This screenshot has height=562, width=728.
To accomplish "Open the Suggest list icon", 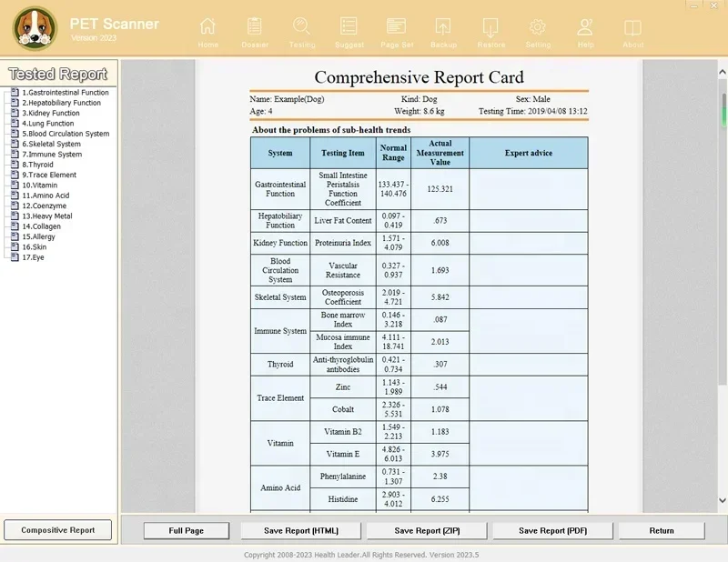I will tap(349, 27).
